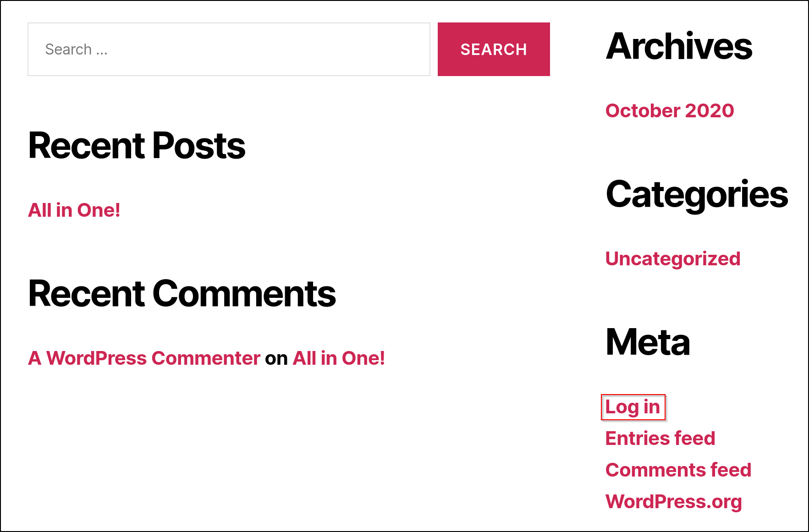Open the Comments feed link
This screenshot has width=809, height=532.
(678, 470)
